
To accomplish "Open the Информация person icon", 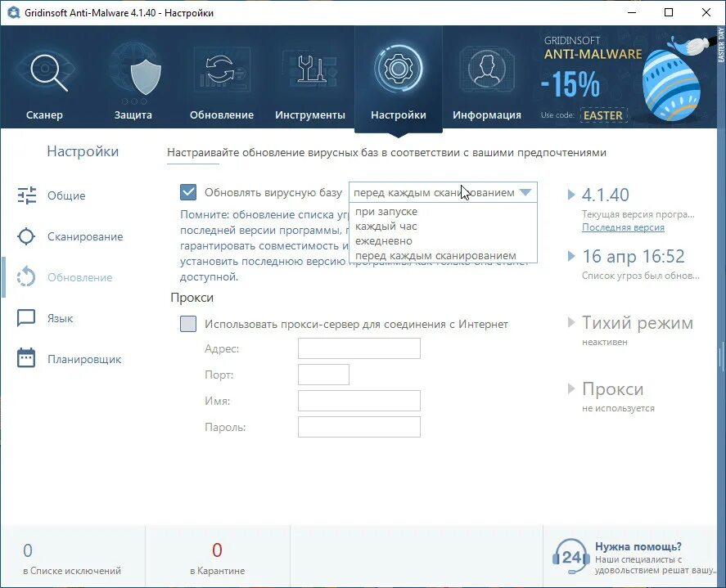I will pos(487,70).
